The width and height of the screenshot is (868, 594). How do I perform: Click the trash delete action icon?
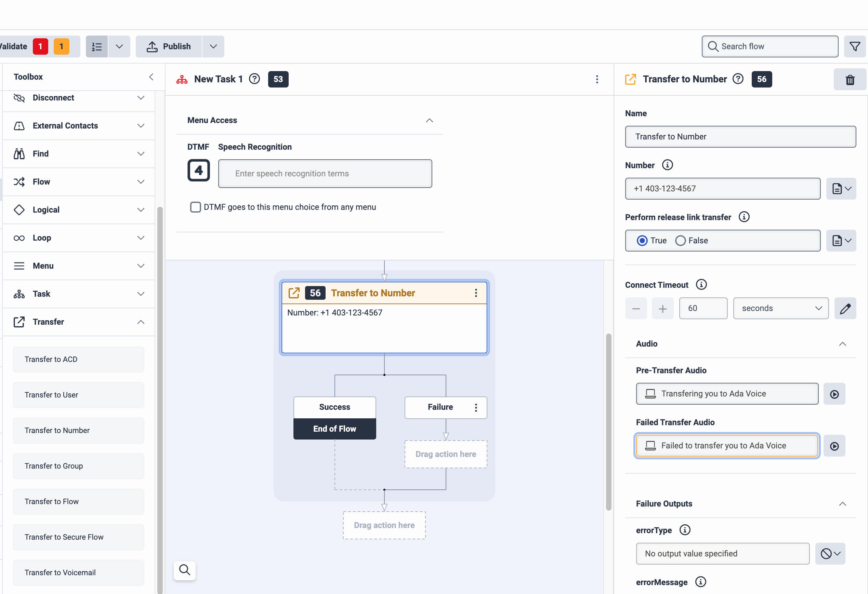point(850,80)
